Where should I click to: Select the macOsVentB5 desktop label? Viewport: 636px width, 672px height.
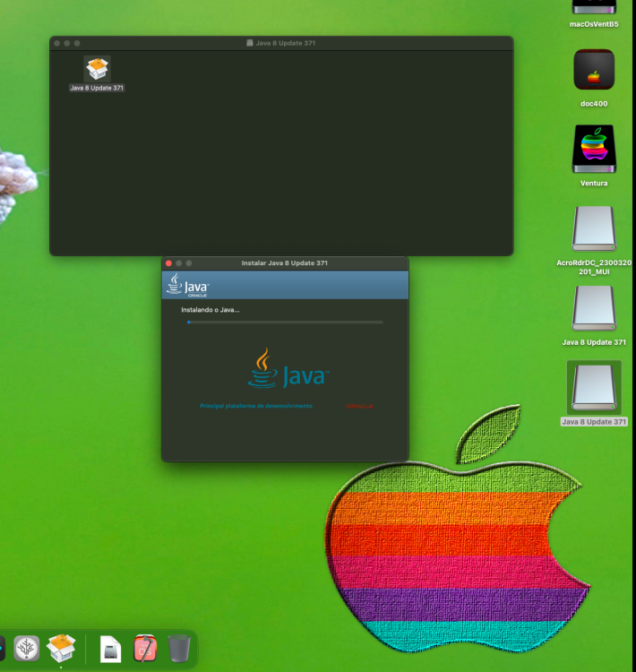pyautogui.click(x=594, y=24)
